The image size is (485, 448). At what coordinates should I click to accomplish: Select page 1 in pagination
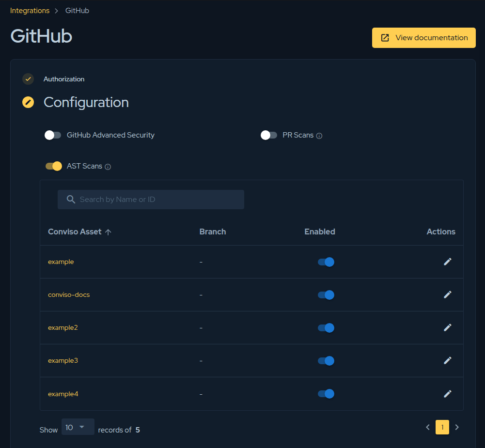pyautogui.click(x=442, y=427)
